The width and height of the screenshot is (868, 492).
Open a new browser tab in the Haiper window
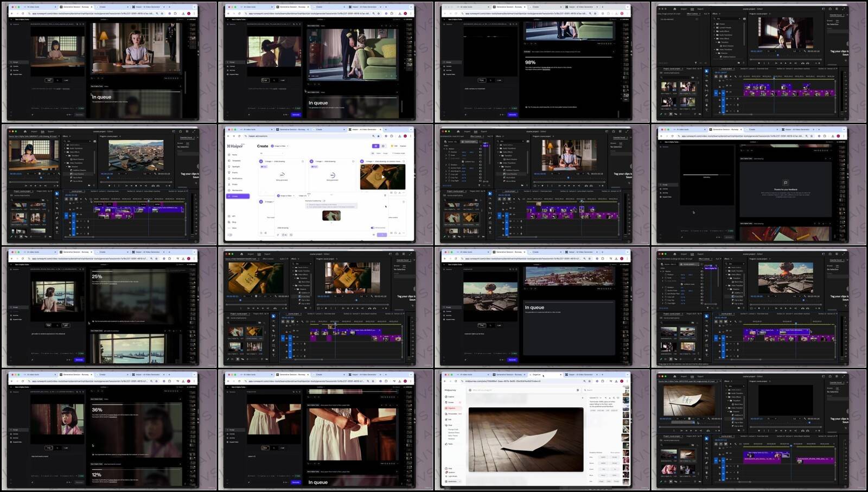[x=386, y=129]
